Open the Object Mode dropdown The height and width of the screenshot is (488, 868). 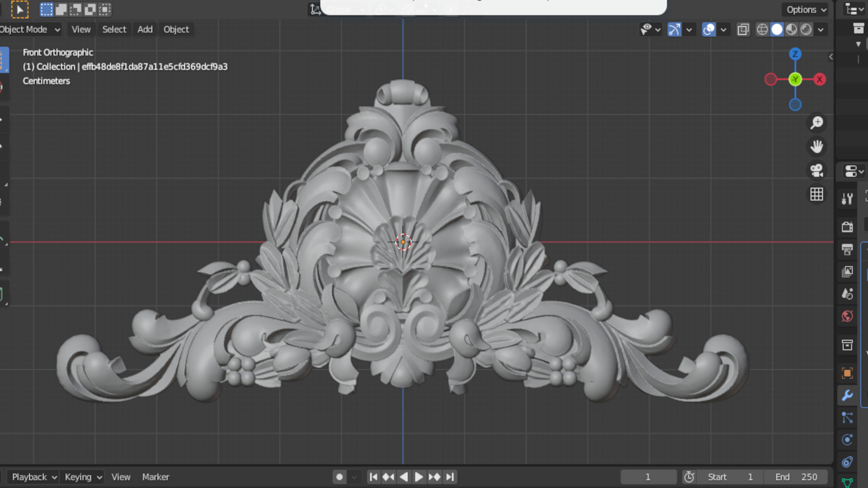[30, 29]
